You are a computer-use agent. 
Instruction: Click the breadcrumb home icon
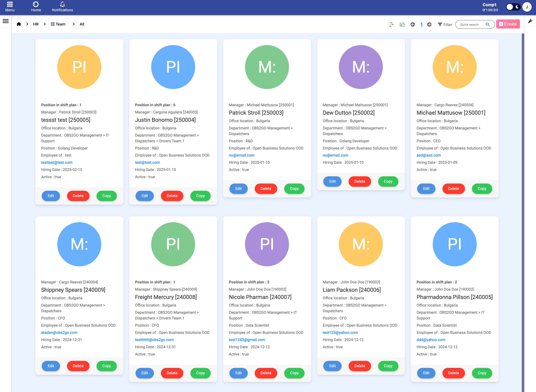click(x=19, y=24)
